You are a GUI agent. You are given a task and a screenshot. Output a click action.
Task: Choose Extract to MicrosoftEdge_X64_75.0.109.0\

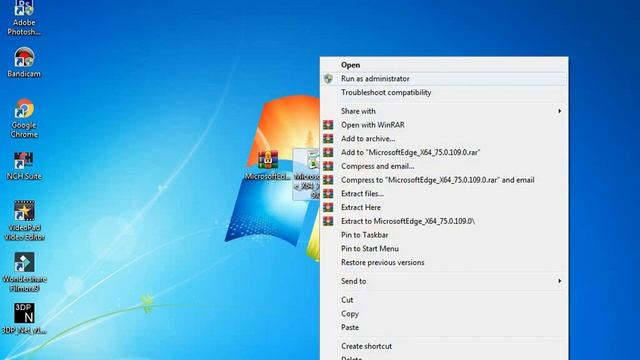444,221
